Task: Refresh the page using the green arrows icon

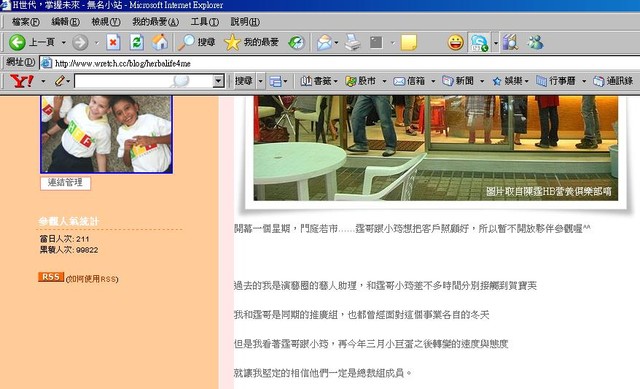Action: click(x=136, y=42)
